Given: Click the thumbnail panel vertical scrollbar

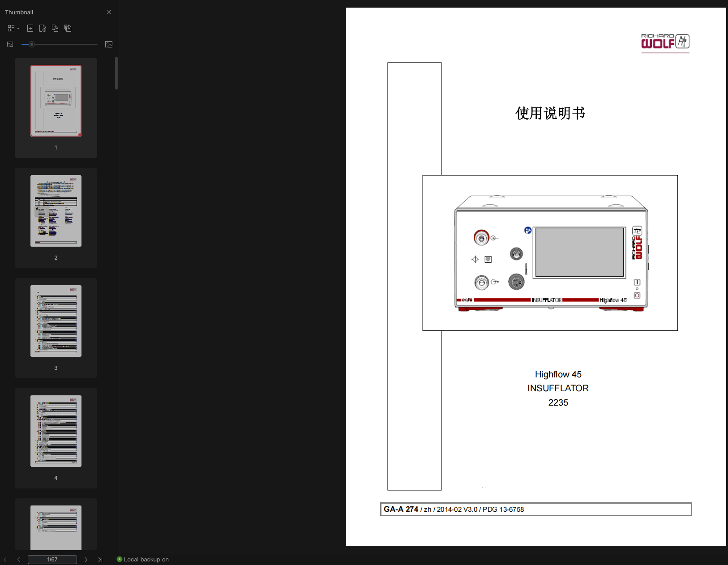Looking at the screenshot, I should click(x=116, y=73).
